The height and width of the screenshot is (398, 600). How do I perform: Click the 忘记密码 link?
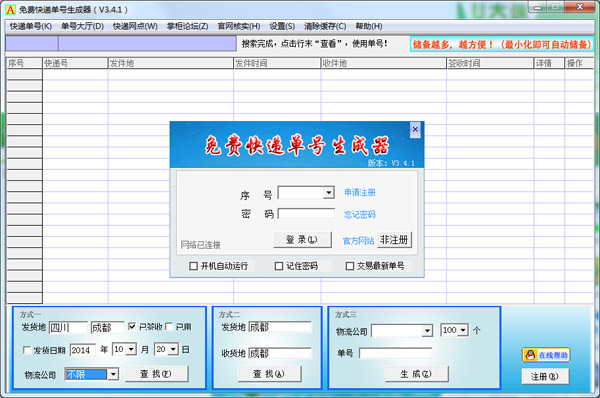pyautogui.click(x=360, y=214)
